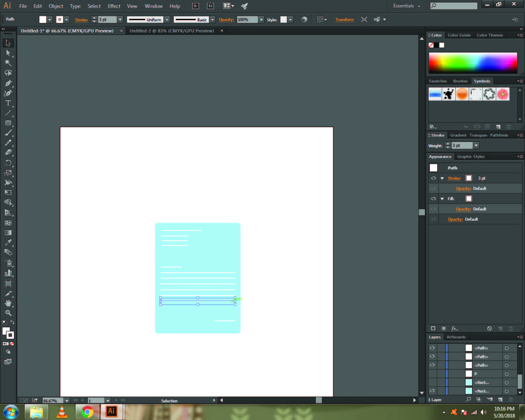Click the search field at top right
The height and width of the screenshot is (420, 525).
454,6
